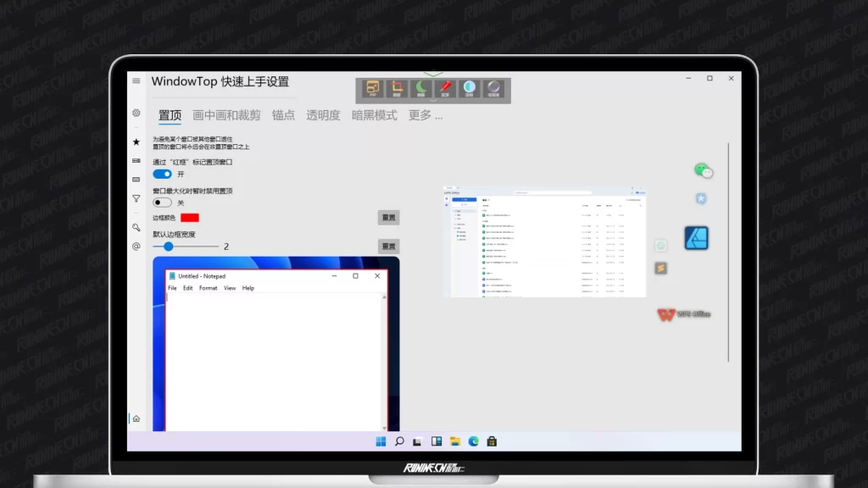This screenshot has width=868, height=488.
Task: Click the purple glass bubble toolbar icon
Action: point(493,89)
